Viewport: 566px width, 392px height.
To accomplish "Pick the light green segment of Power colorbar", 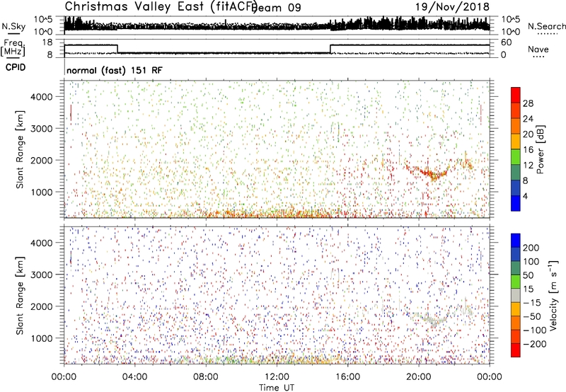I will point(516,157).
